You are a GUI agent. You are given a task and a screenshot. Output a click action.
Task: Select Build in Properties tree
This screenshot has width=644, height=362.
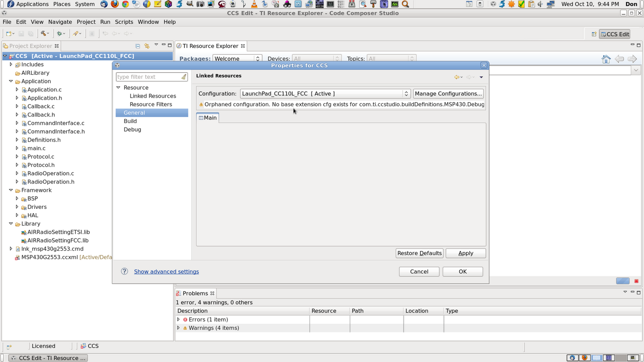coord(130,121)
